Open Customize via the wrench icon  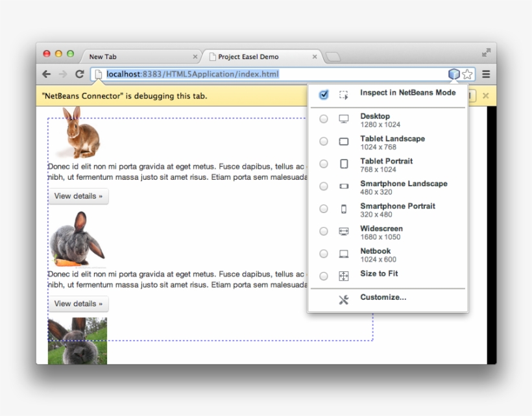click(343, 298)
